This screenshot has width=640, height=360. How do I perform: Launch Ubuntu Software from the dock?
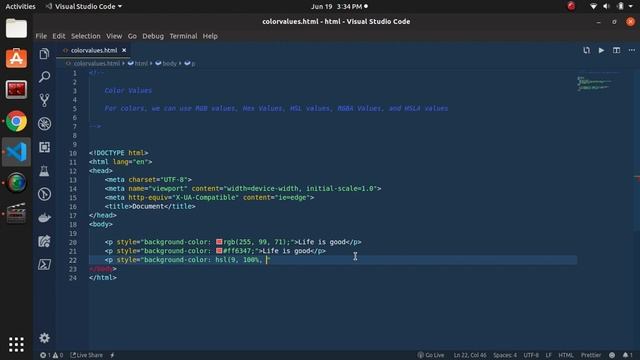tap(16, 58)
